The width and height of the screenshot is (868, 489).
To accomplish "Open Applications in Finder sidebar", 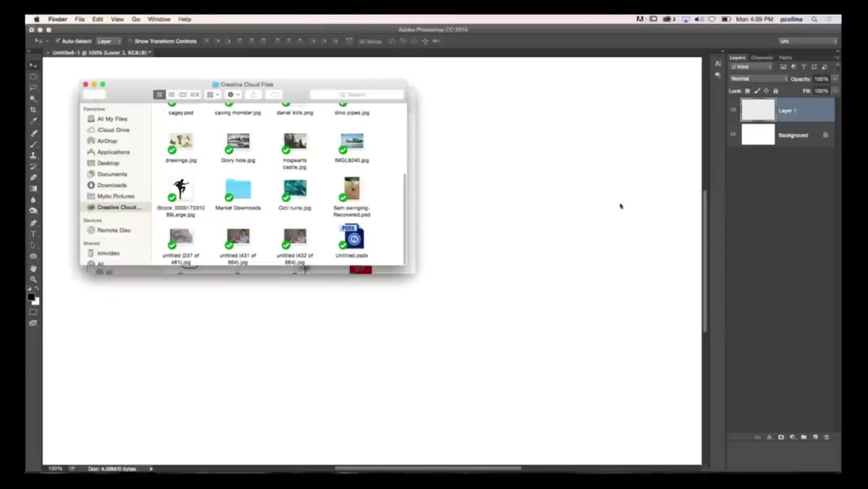I will click(114, 152).
